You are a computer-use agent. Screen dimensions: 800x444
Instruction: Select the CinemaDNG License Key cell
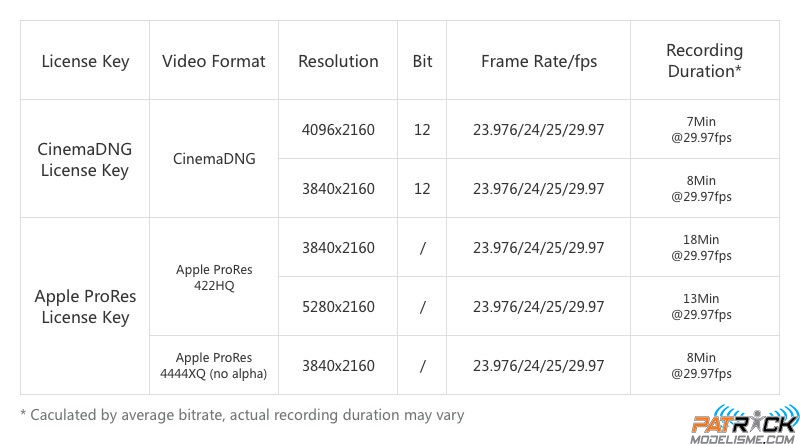click(85, 159)
